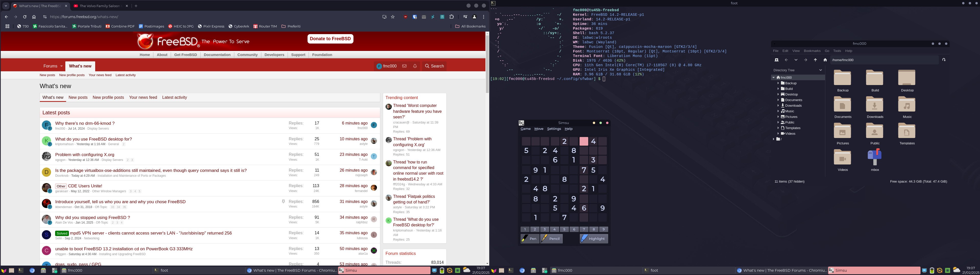Open the Downloads folder icon
The height and width of the screenshot is (275, 980).
[875, 104]
